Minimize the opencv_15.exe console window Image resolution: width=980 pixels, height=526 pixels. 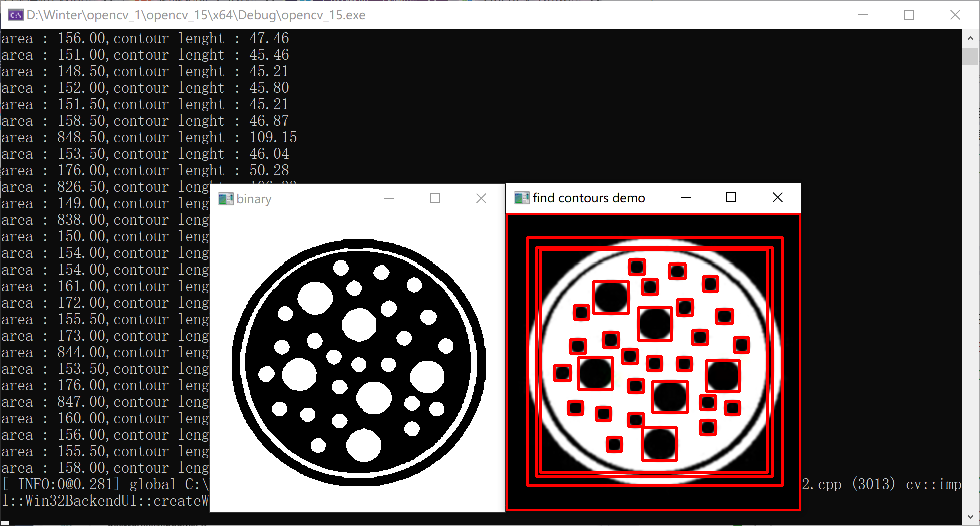[863, 15]
